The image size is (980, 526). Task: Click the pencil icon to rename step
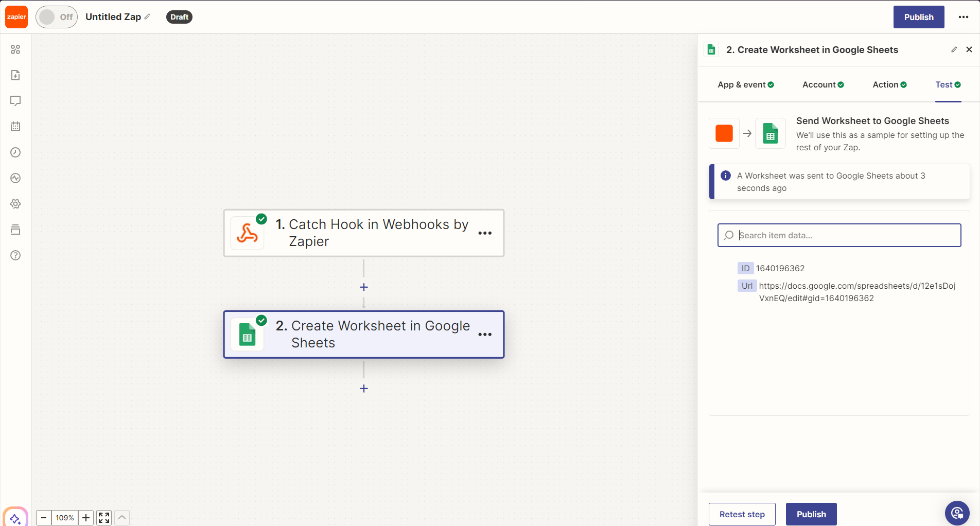coord(954,49)
